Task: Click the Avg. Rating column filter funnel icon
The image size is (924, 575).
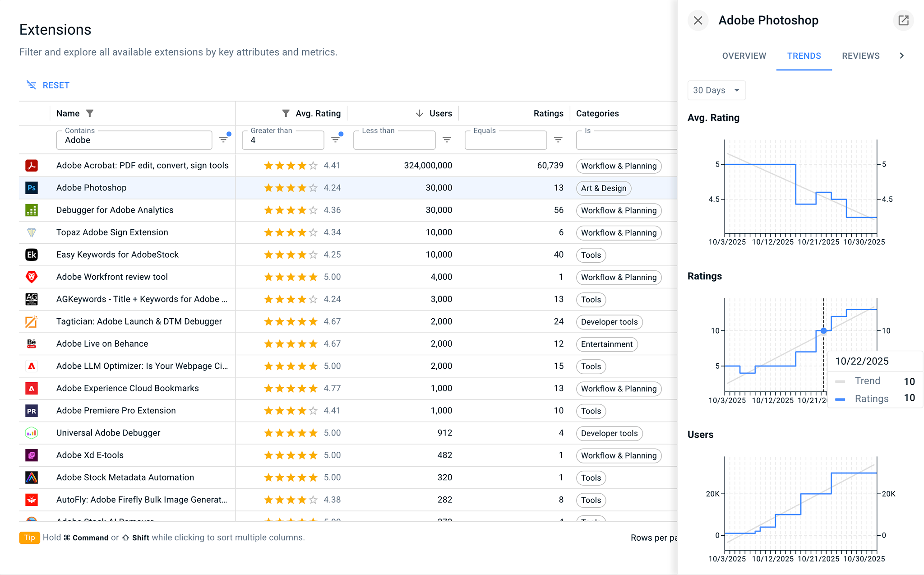Action: [x=286, y=113]
